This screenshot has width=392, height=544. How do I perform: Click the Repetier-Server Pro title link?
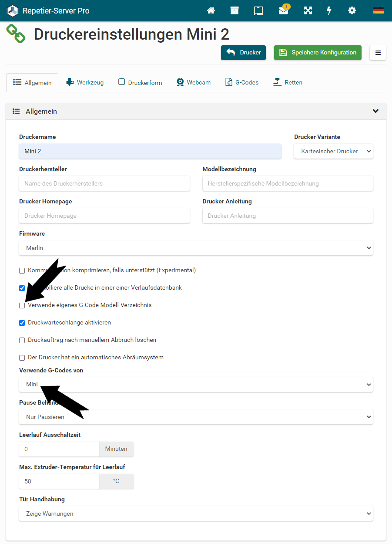click(56, 10)
